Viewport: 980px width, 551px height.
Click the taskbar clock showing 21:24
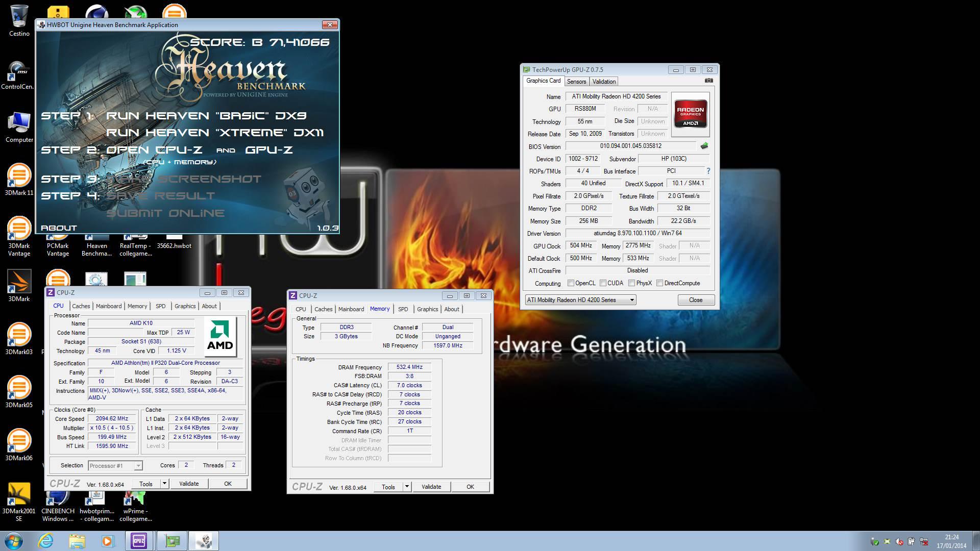pyautogui.click(x=951, y=541)
